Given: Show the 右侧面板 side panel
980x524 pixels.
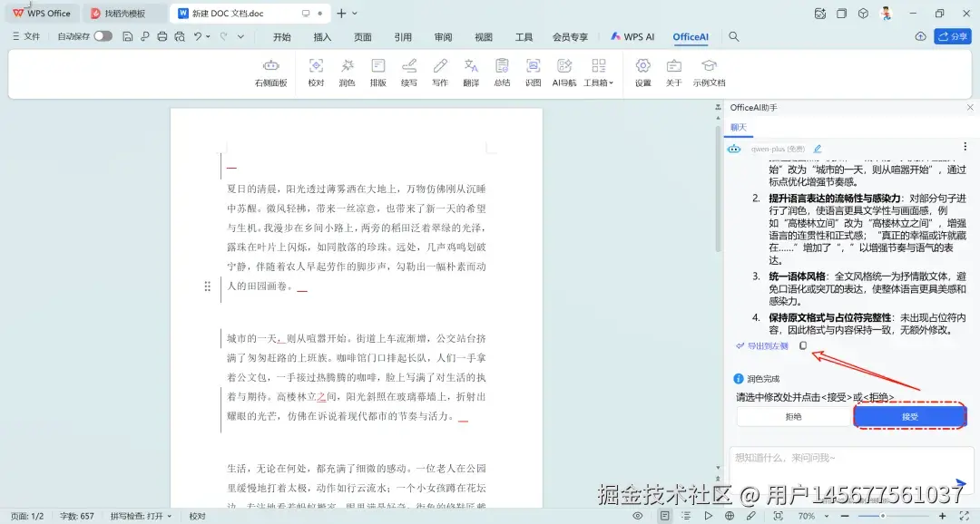Looking at the screenshot, I should tap(270, 73).
